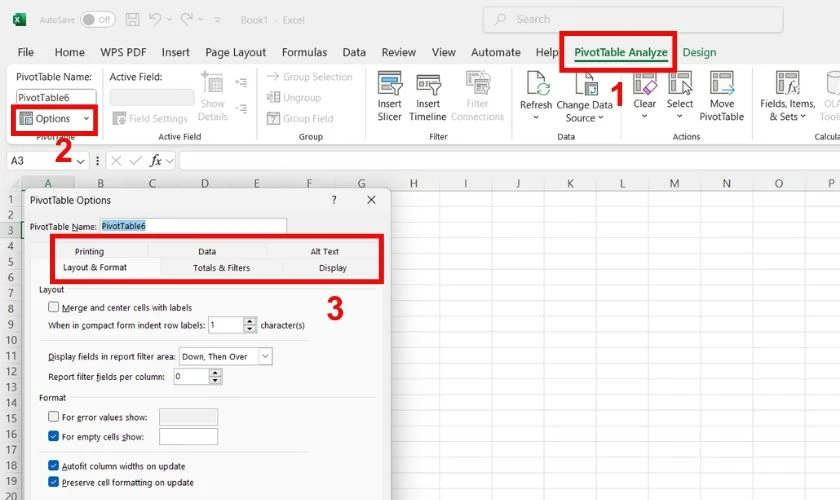Open Fields, Items, & Sets tool
The width and height of the screenshot is (840, 500).
788,96
